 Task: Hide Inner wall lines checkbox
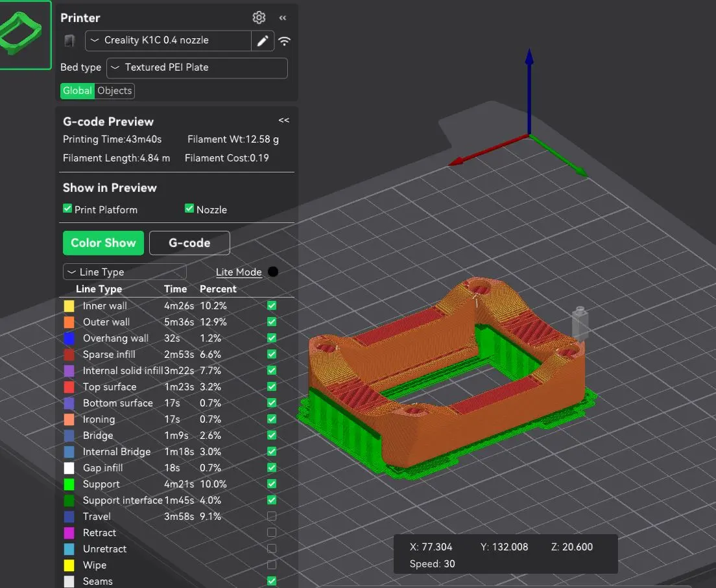(272, 305)
